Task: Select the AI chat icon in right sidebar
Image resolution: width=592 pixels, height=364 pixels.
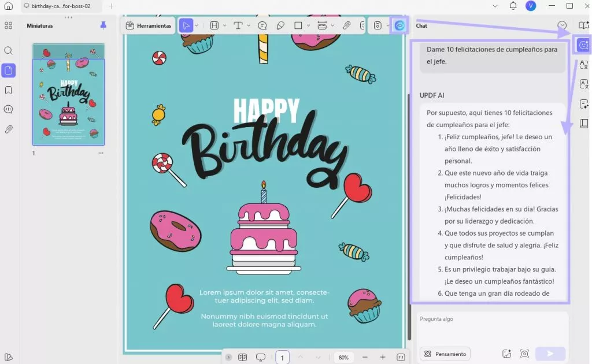Action: click(583, 45)
